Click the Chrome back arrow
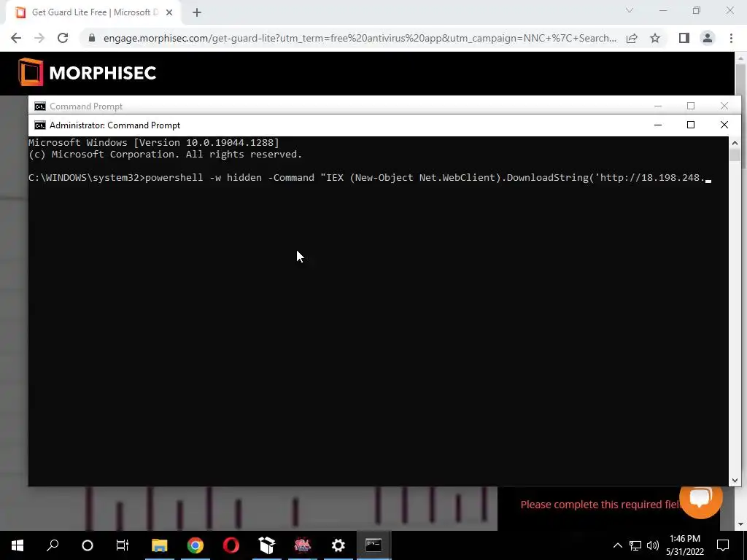747x560 pixels. [x=16, y=38]
